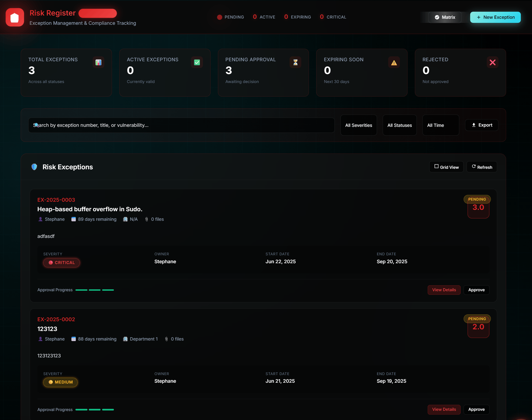Click the red badge beside Risk Register title
The image size is (532, 420).
pyautogui.click(x=98, y=13)
